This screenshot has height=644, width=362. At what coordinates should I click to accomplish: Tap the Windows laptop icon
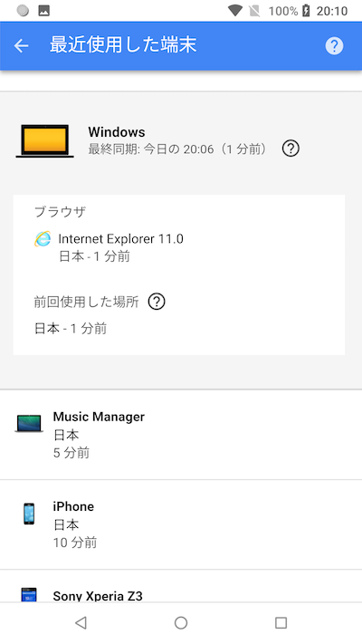(x=44, y=141)
